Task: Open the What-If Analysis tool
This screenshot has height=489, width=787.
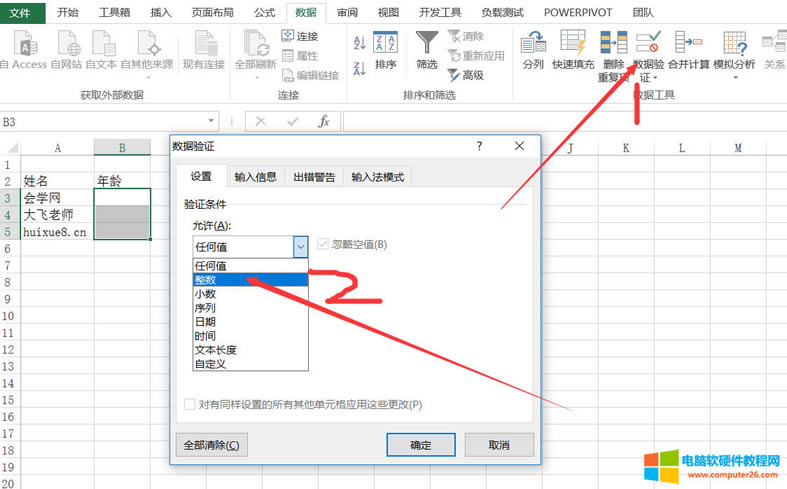Action: tap(733, 43)
